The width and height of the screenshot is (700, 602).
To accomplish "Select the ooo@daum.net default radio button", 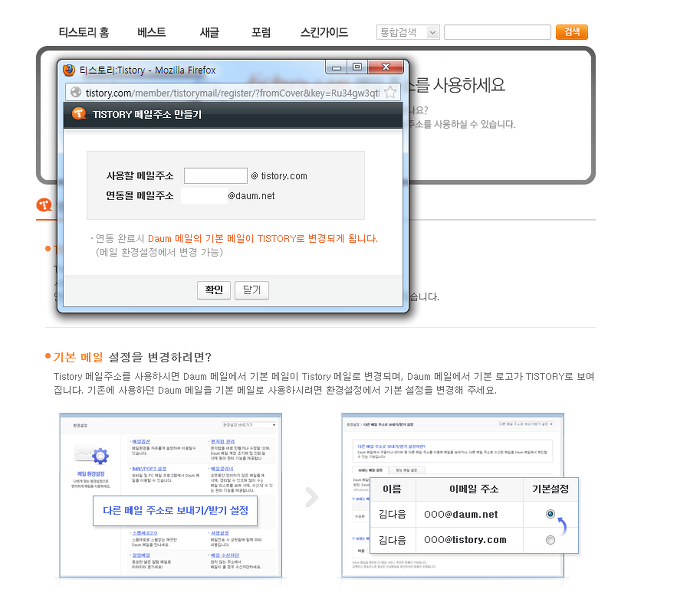I will click(550, 514).
